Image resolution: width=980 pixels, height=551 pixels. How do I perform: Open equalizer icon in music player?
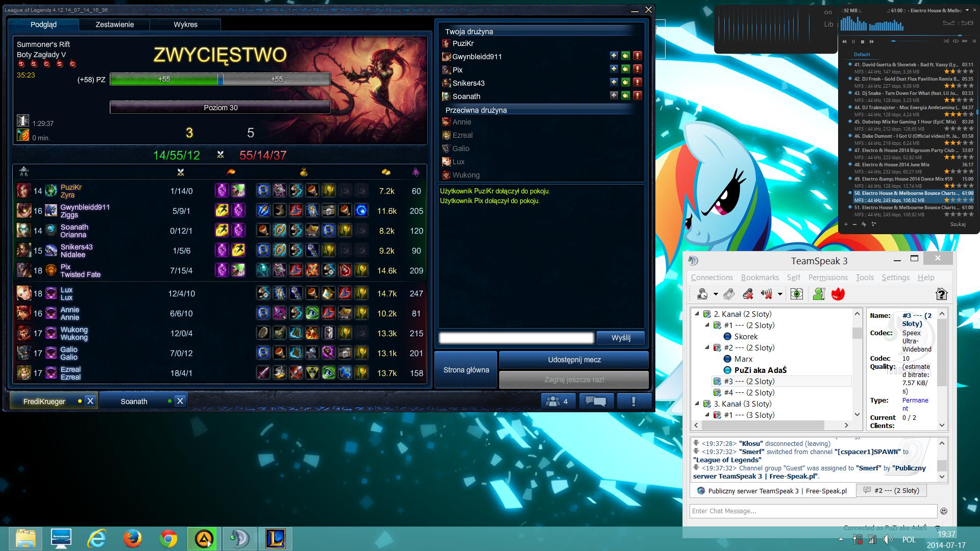point(964,41)
